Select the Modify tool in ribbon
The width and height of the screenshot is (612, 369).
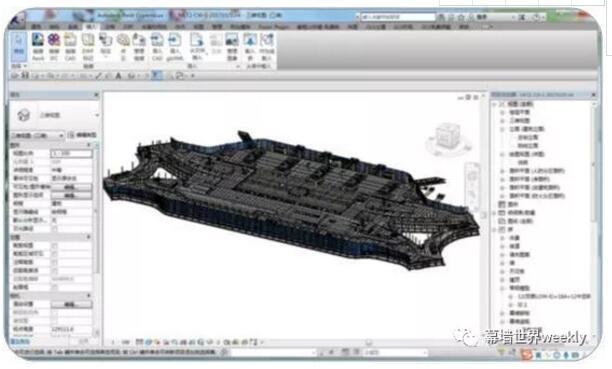pyautogui.click(x=19, y=47)
